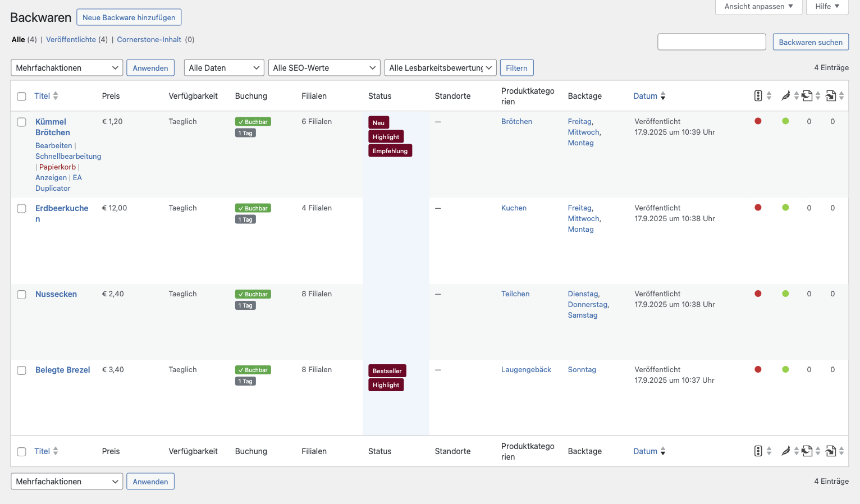Move Kümmel Brötchen to Papierkorb
The width and height of the screenshot is (860, 504).
[x=57, y=167]
